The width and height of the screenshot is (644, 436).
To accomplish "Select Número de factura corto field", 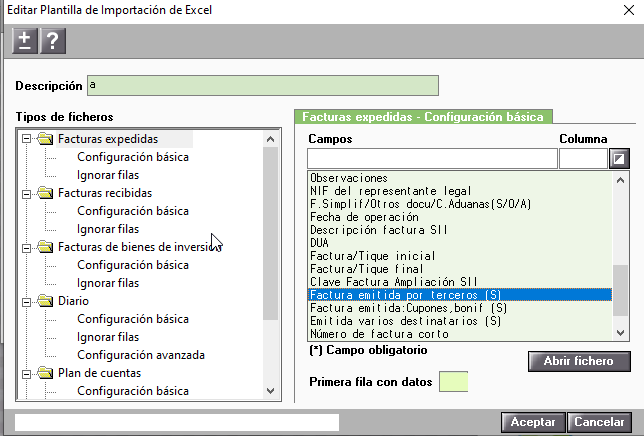I will tap(460, 334).
